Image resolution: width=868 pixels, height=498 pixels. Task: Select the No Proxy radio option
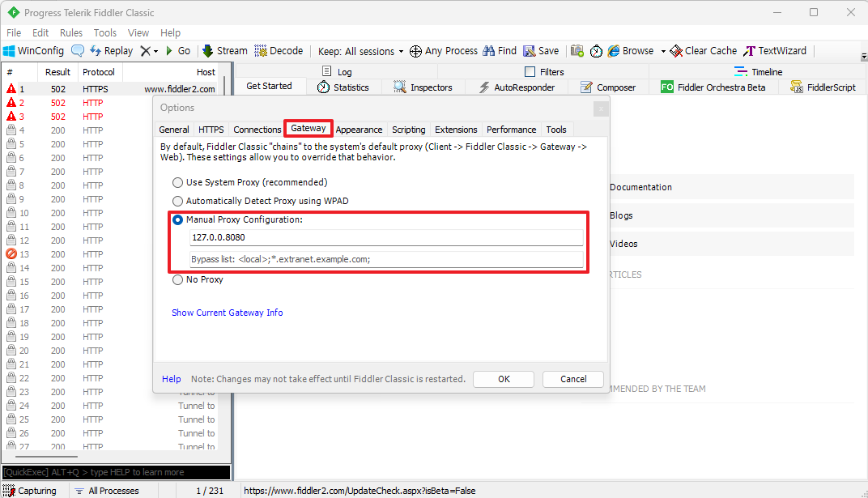tap(177, 280)
